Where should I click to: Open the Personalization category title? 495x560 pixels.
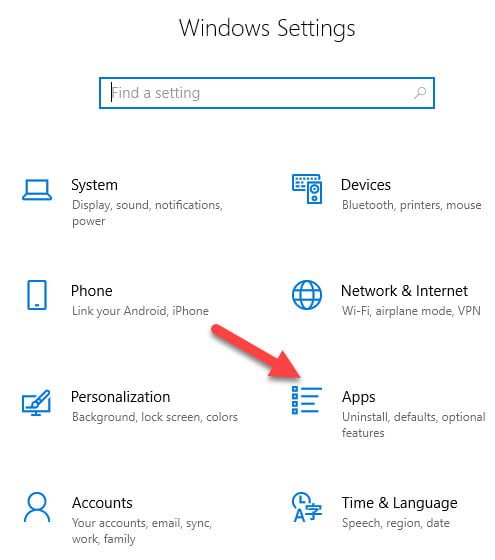pyautogui.click(x=121, y=397)
